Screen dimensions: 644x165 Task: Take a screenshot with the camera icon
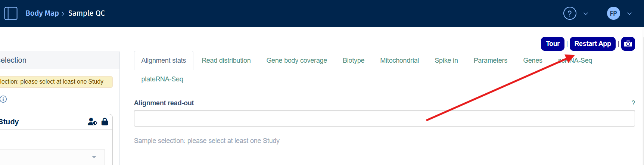click(628, 44)
